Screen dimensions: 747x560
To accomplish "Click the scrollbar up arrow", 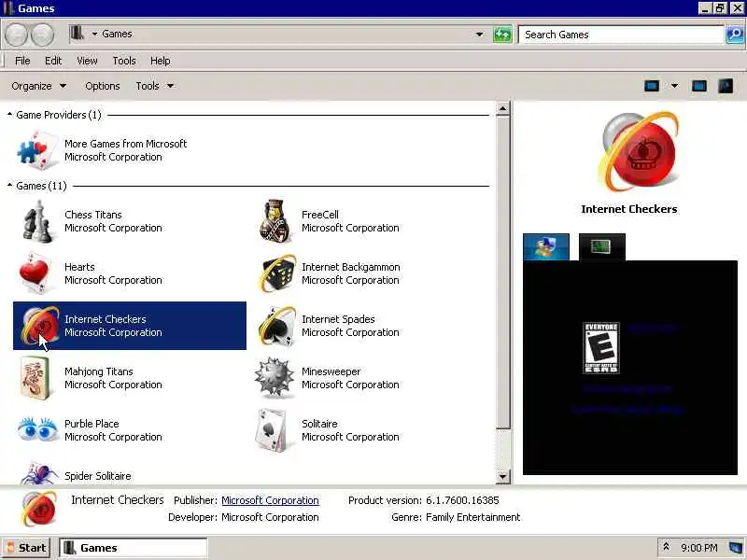I will (x=502, y=108).
